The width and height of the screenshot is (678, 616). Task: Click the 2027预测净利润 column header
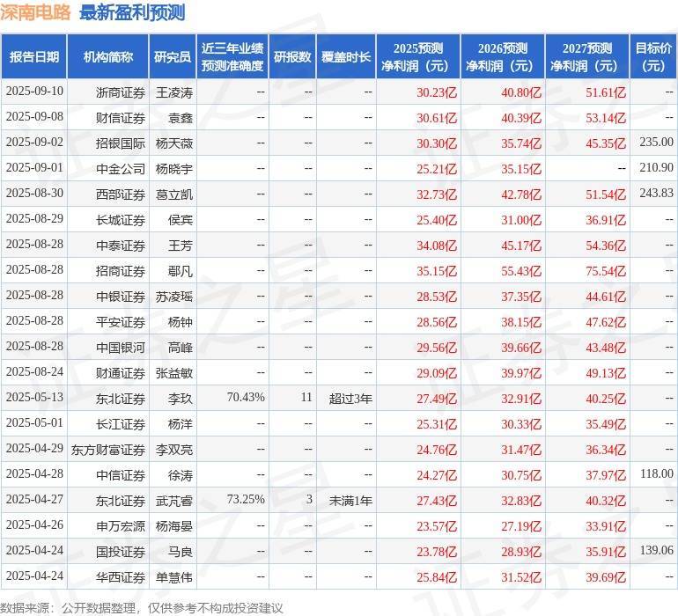tap(586, 57)
